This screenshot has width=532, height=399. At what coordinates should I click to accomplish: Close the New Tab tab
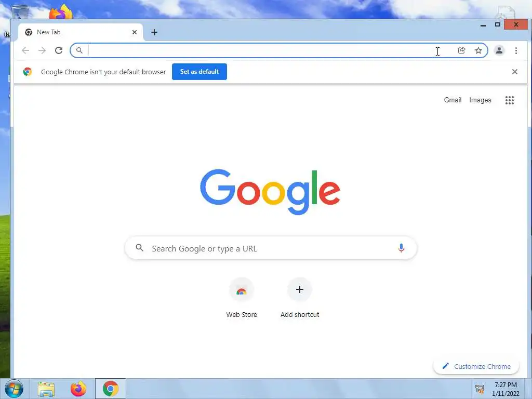click(x=135, y=32)
